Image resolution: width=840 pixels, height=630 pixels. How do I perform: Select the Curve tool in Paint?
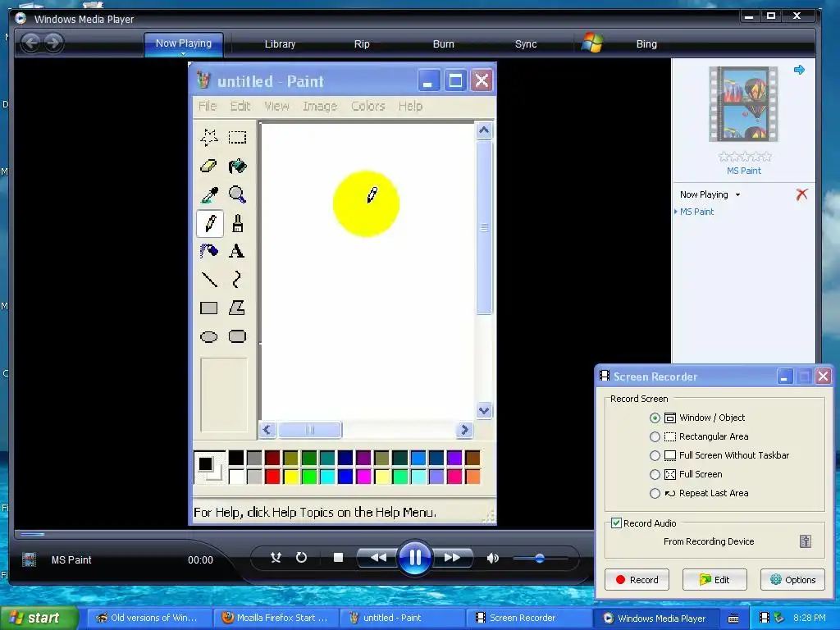click(x=237, y=279)
